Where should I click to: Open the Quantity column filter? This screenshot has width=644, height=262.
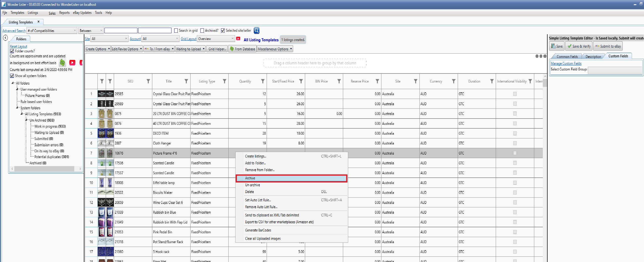point(263,81)
